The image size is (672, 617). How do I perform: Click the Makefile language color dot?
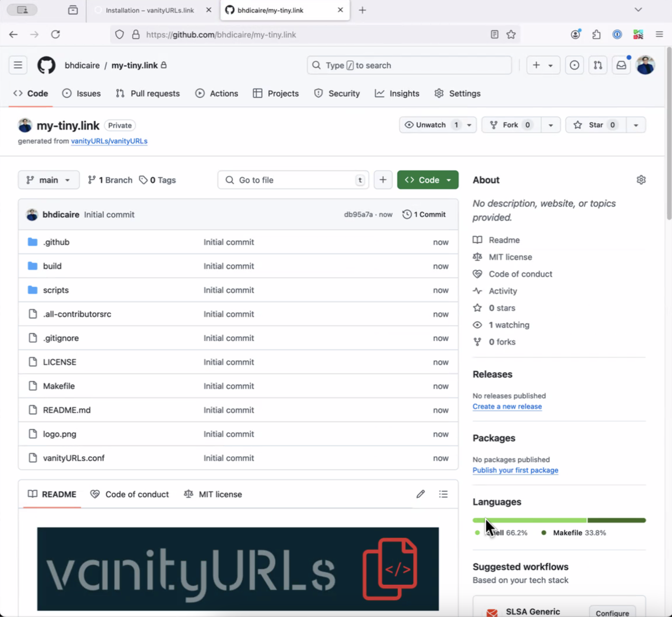click(544, 533)
